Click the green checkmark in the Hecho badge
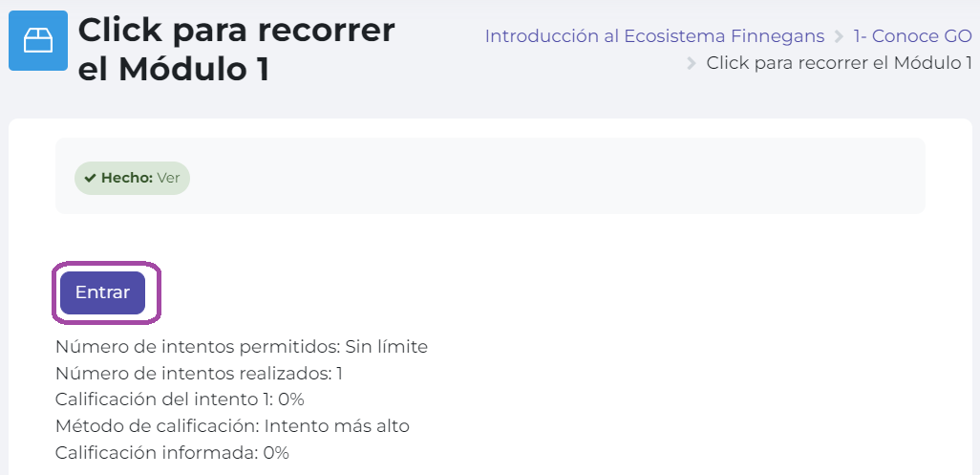Screen dimensions: 980x475 click(x=90, y=178)
